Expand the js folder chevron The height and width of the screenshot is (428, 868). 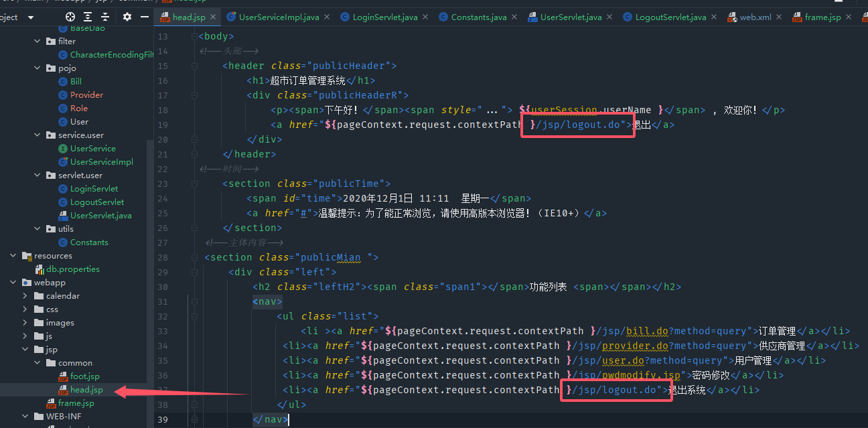click(x=25, y=336)
